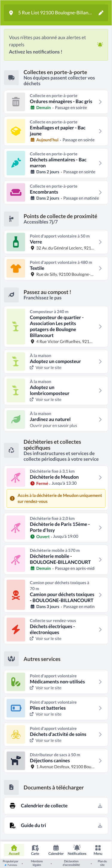Screen dimensions: 112x868
Task: Open the Calendrier tab
Action: tap(56, 850)
